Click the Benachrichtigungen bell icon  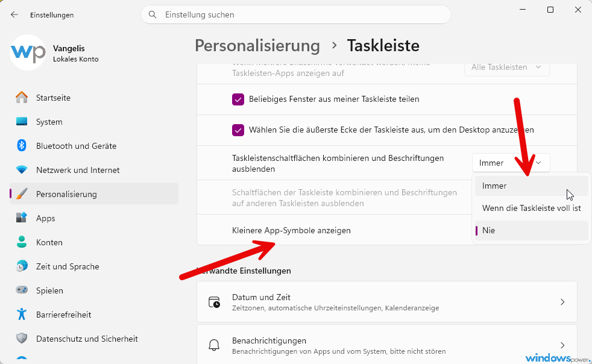[214, 345]
